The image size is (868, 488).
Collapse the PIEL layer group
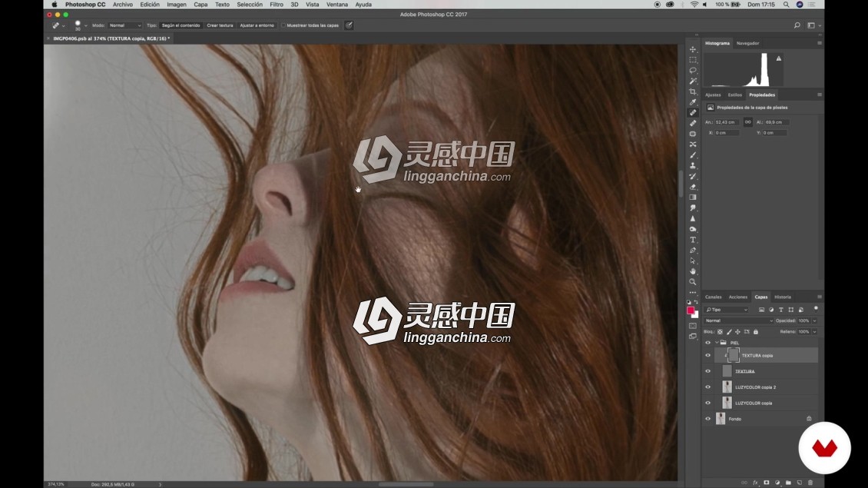point(717,342)
